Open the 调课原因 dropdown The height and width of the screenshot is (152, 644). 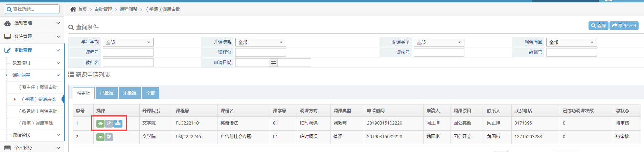pyautogui.click(x=572, y=42)
